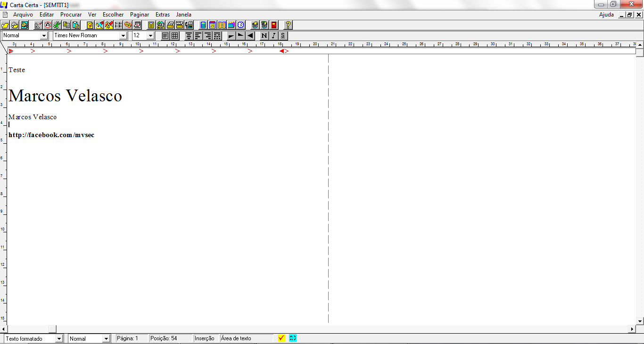Click the Ajuda help button
This screenshot has height=344, width=644.
click(606, 15)
